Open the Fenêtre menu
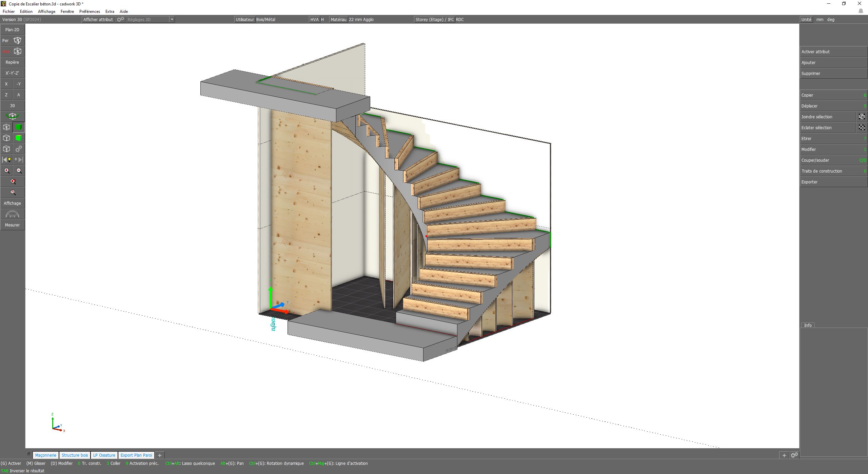This screenshot has width=868, height=474. click(x=67, y=12)
